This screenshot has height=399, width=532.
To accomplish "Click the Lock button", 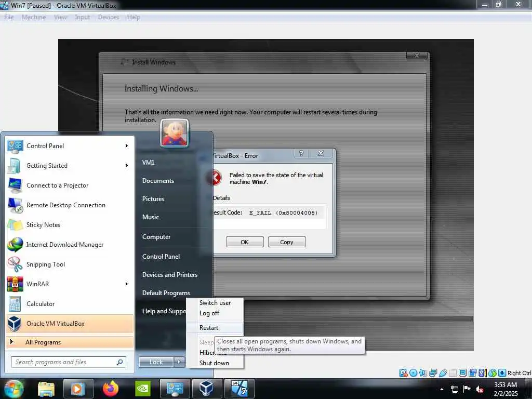I will click(156, 362).
